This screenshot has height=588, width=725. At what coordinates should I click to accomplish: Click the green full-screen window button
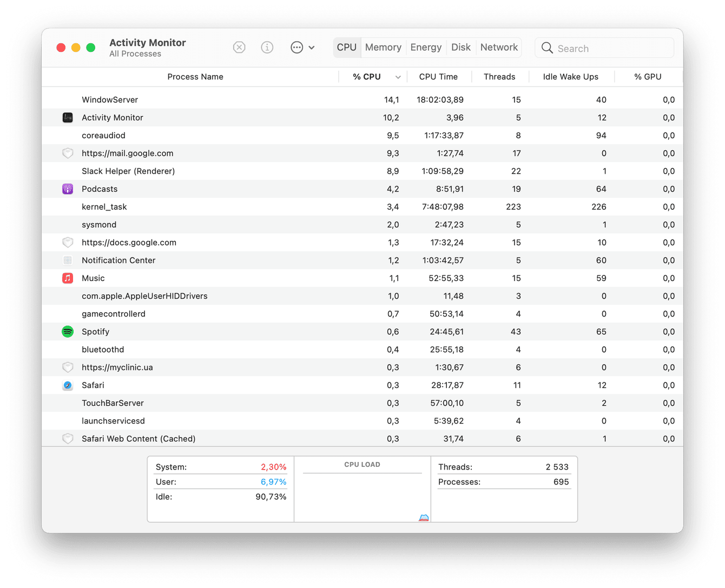click(x=91, y=48)
